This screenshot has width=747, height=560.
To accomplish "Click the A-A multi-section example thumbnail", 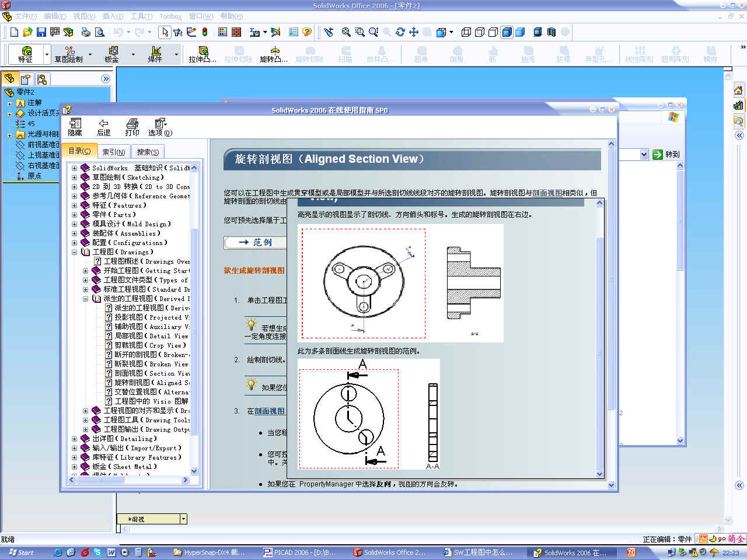I will [369, 414].
